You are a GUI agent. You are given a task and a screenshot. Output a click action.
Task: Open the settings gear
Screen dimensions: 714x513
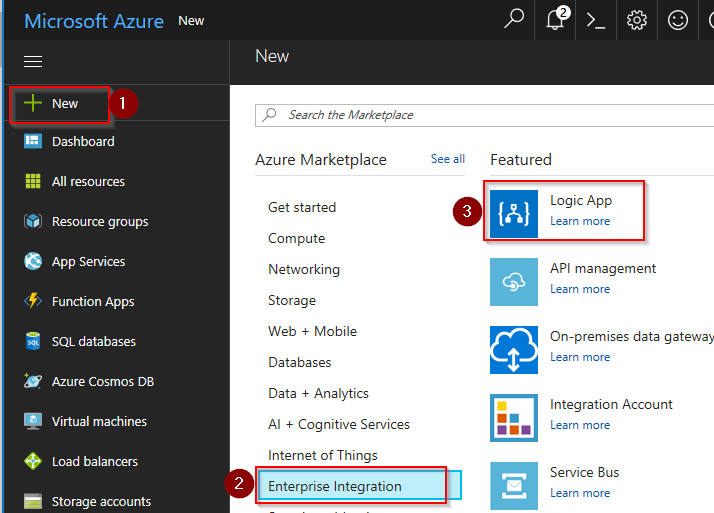637,20
